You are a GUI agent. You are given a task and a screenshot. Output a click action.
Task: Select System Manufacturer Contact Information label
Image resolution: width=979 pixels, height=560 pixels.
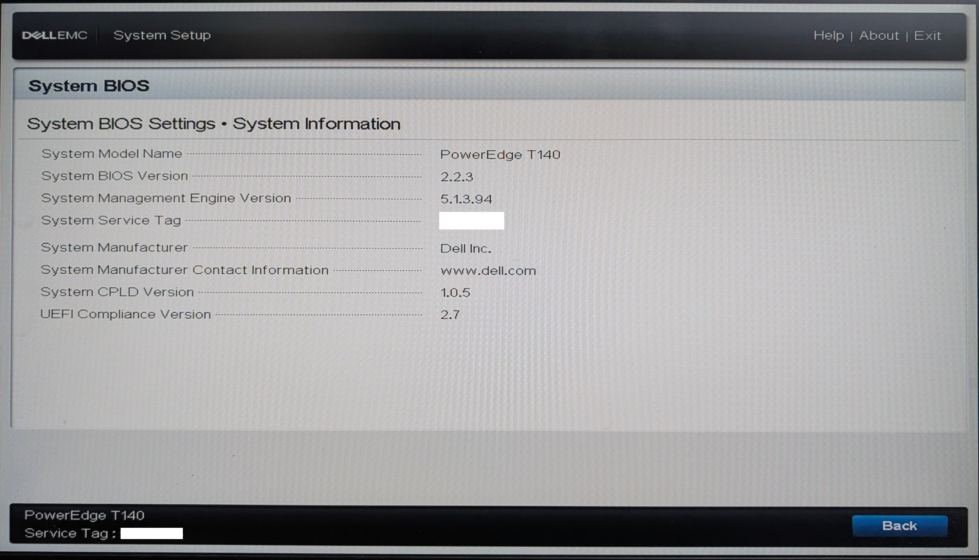pos(185,270)
